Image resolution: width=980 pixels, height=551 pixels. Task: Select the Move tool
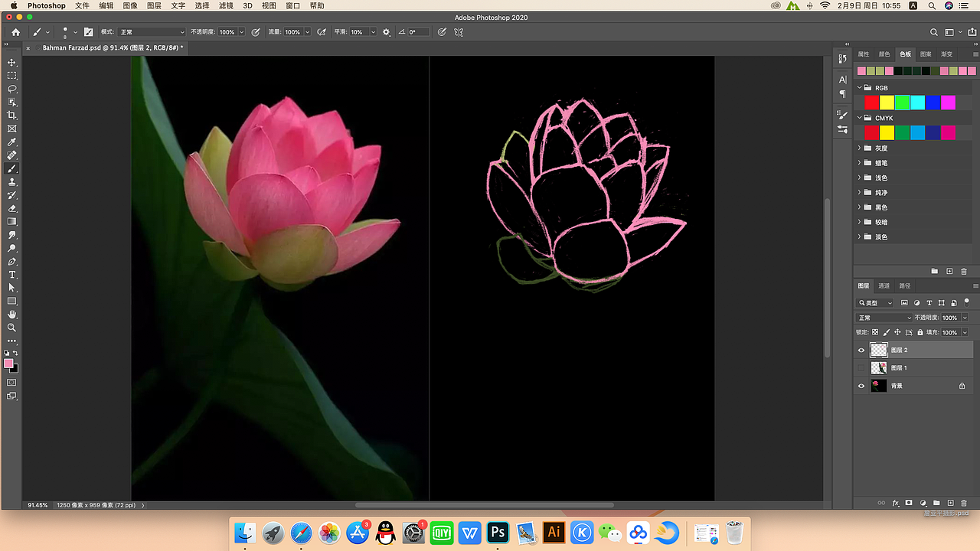coord(11,62)
